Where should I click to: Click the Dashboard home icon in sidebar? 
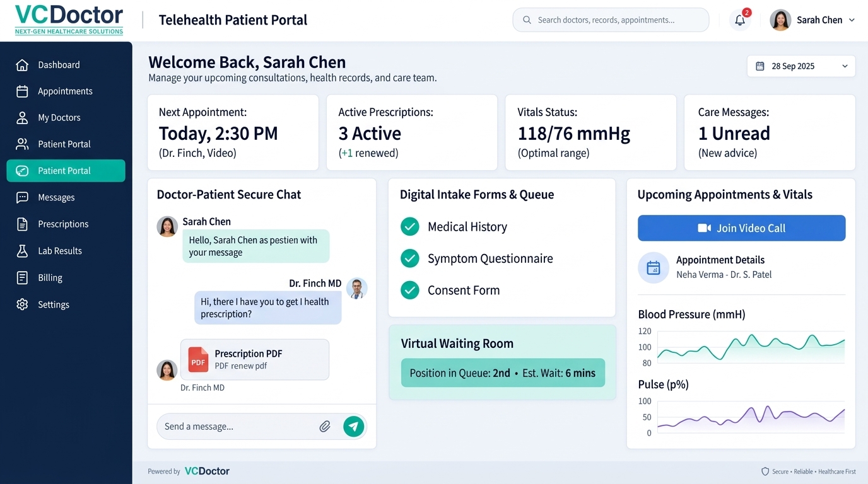22,65
